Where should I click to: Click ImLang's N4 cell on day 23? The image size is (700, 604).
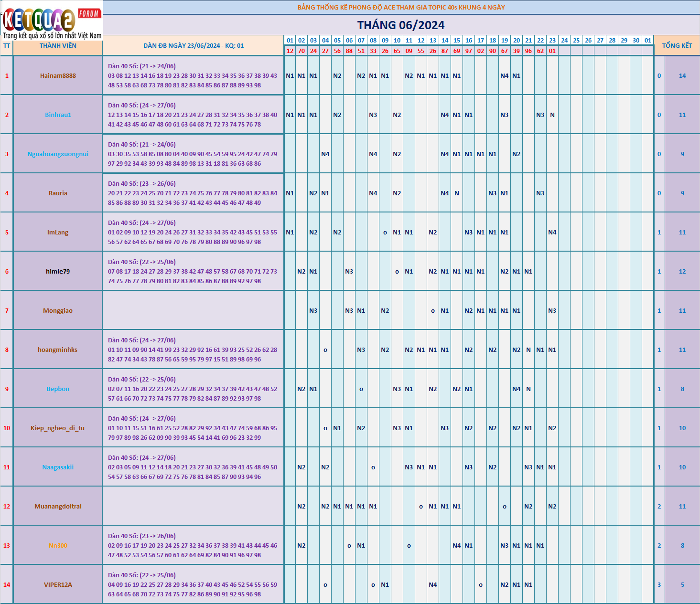click(x=552, y=232)
